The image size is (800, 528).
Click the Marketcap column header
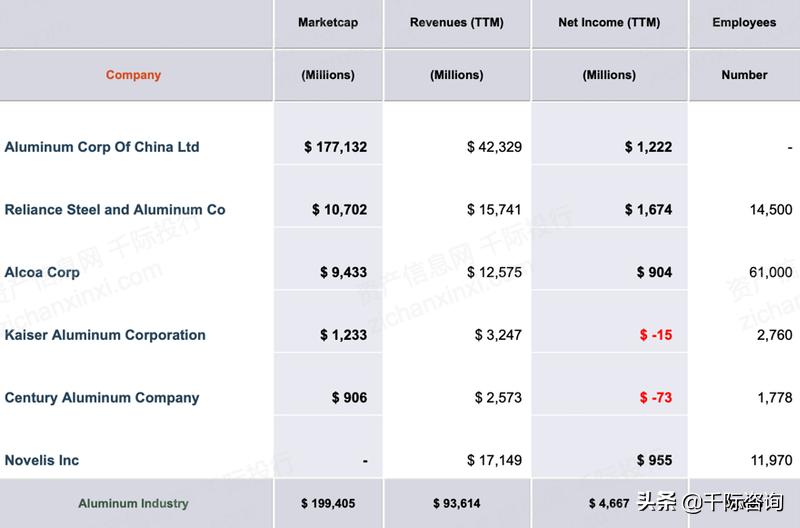[328, 23]
